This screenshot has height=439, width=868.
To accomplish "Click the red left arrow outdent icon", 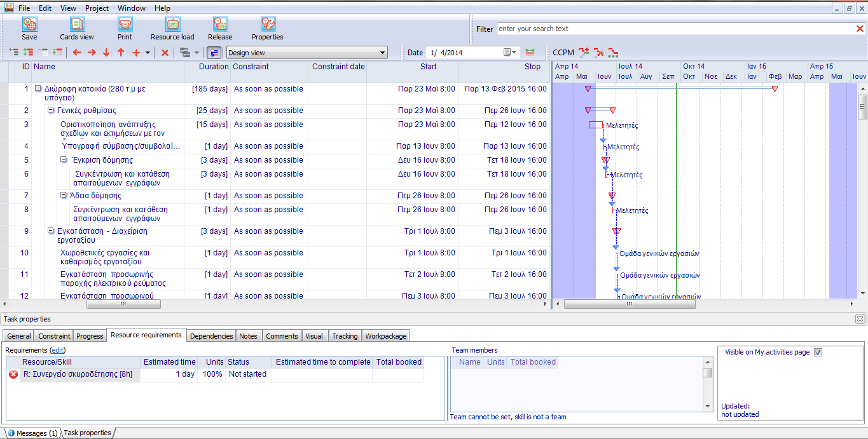I will (x=77, y=53).
